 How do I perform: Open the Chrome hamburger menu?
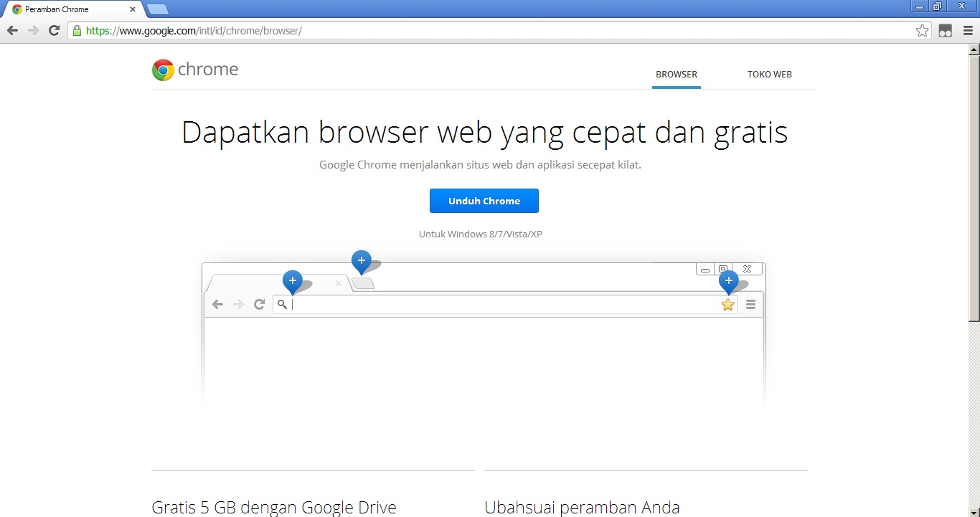point(968,31)
